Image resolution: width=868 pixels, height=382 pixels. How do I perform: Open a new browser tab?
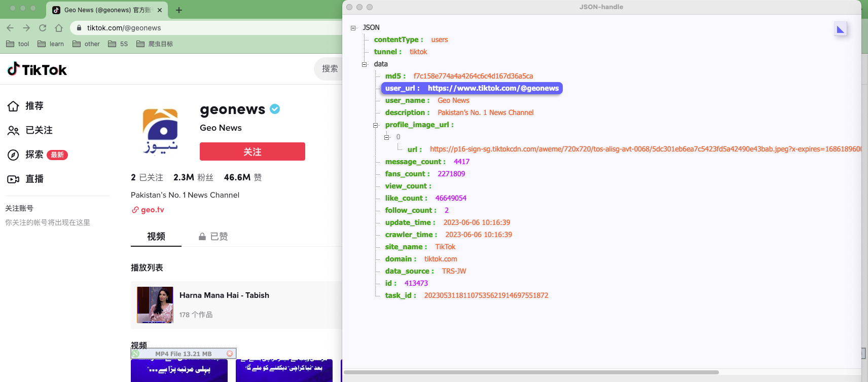pos(179,10)
